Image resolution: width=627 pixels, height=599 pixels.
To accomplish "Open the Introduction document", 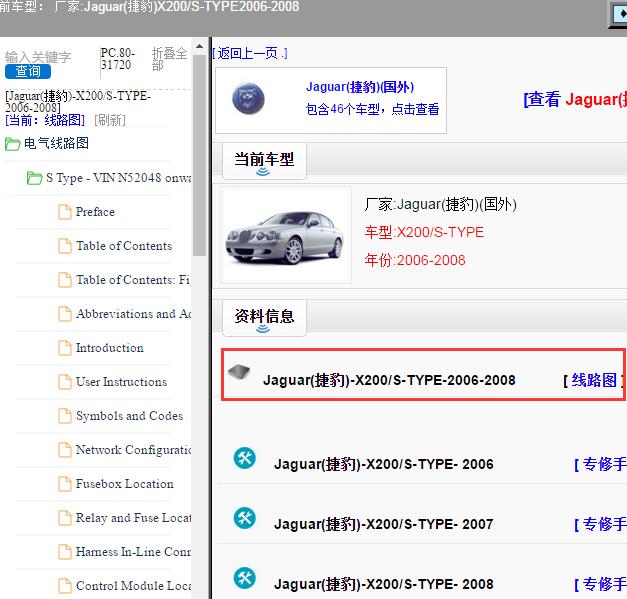I will (x=110, y=348).
